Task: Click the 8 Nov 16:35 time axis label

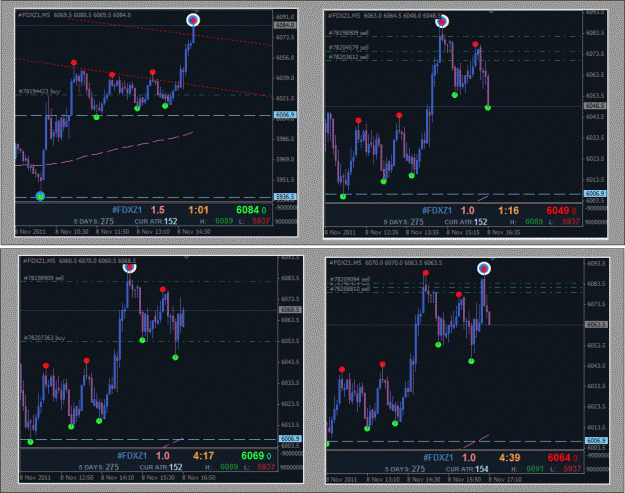Action: coord(504,232)
